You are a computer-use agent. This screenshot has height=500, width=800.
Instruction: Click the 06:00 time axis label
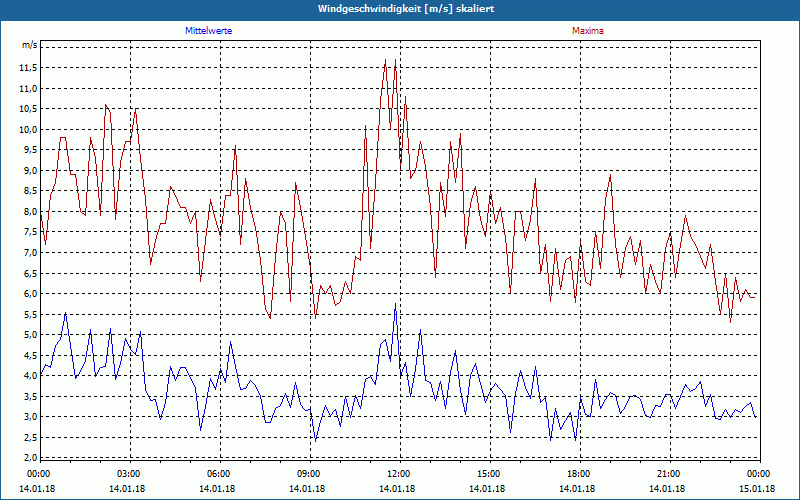[x=220, y=474]
